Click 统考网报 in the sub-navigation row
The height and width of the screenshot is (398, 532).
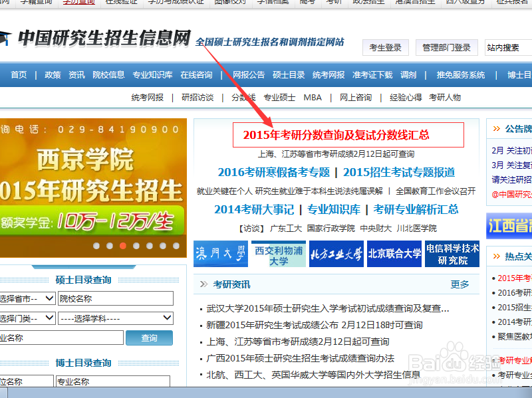click(x=147, y=98)
